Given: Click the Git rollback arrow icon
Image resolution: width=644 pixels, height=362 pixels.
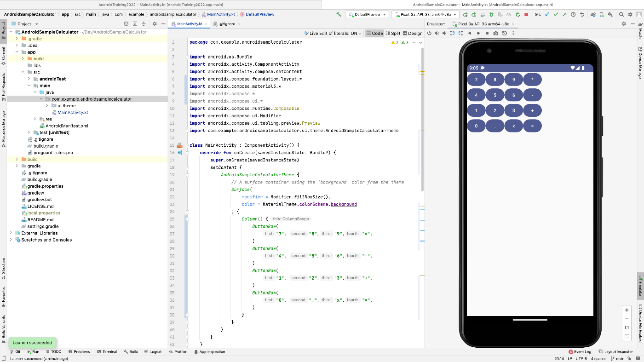Looking at the screenshot, I should click(582, 14).
